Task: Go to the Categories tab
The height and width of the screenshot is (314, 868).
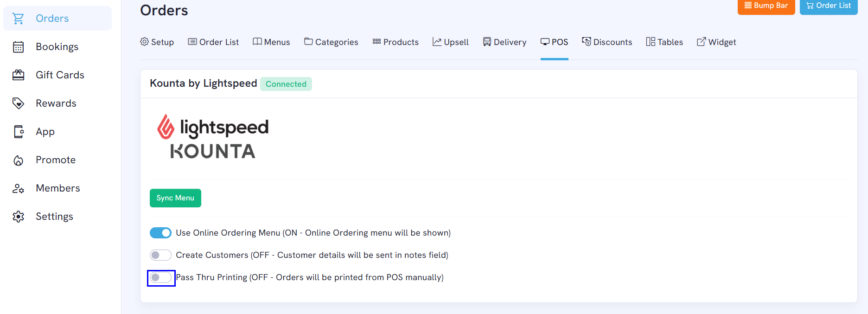Action: click(331, 42)
